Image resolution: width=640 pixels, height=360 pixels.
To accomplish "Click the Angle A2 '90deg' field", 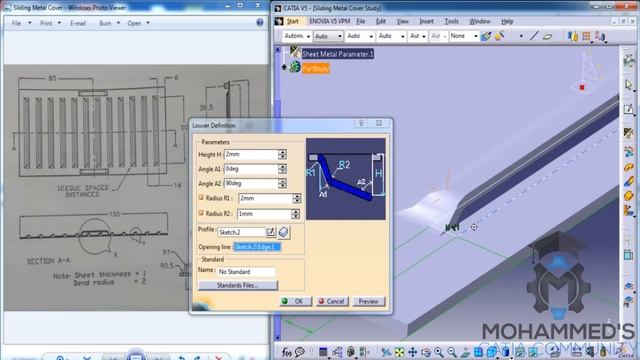I will 251,184.
